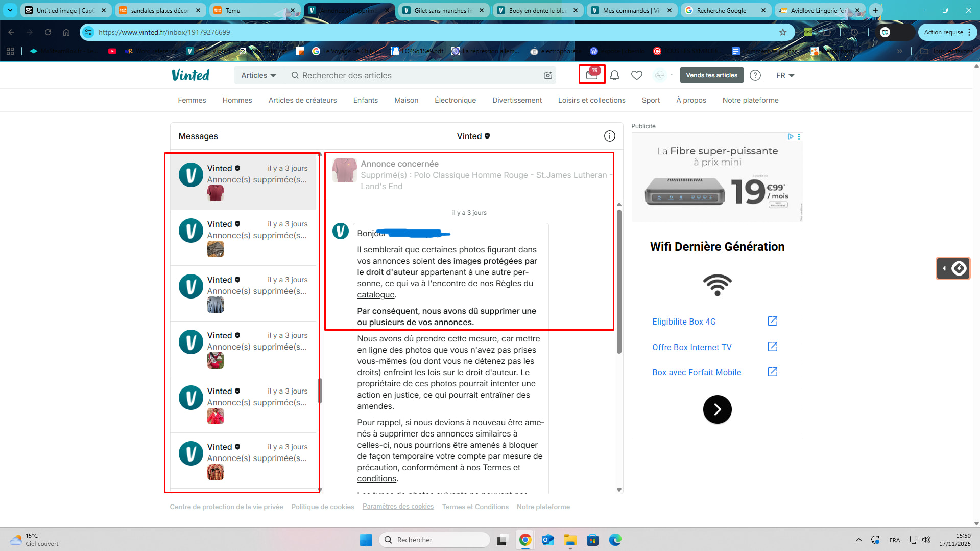Image resolution: width=980 pixels, height=551 pixels.
Task: Click the Task View taskbar icon
Action: (503, 540)
